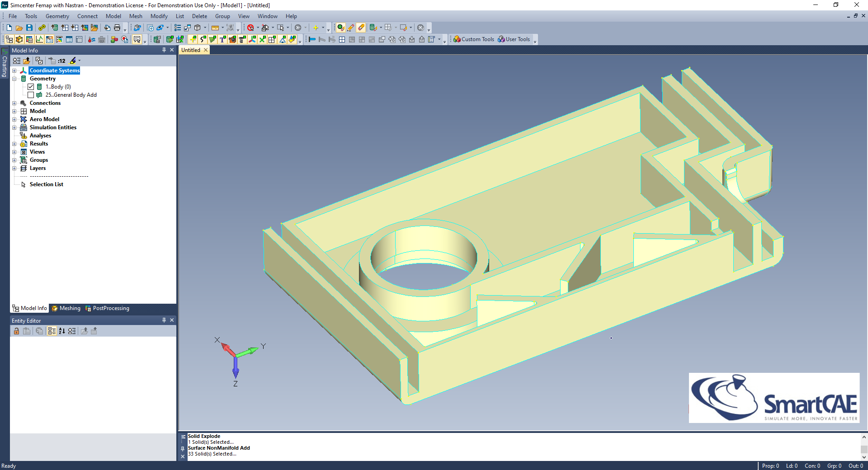
Task: Open the Geometry menu
Action: point(57,16)
